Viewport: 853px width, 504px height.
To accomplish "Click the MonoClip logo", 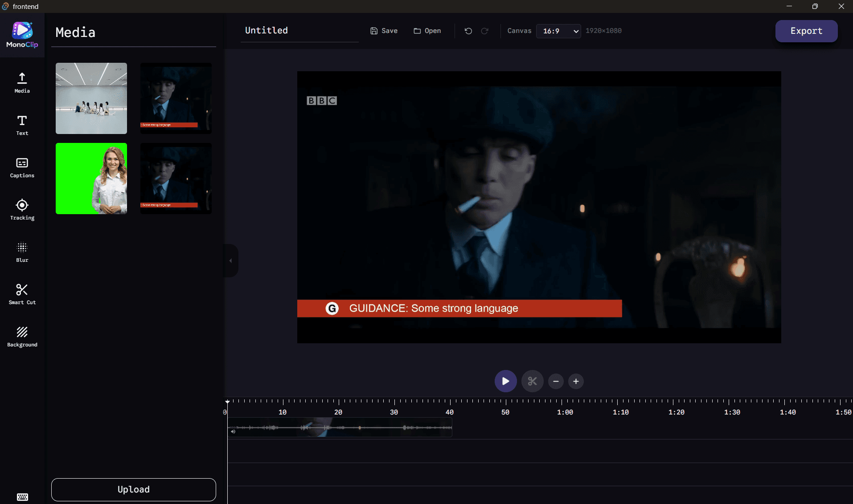I will [x=22, y=35].
